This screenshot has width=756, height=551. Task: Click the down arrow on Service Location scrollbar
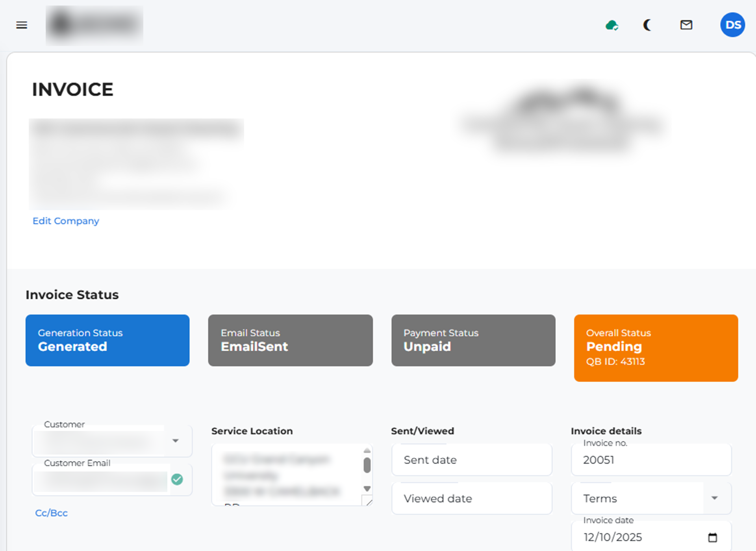pyautogui.click(x=367, y=489)
